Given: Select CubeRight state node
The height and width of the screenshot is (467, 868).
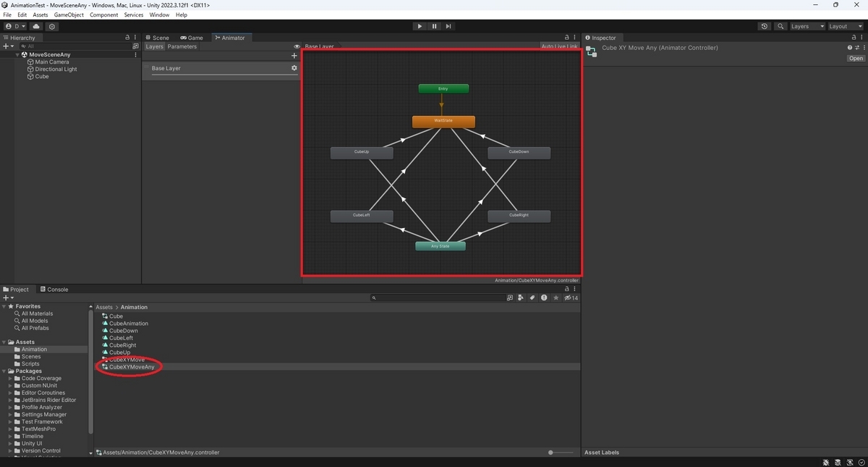Looking at the screenshot, I should pyautogui.click(x=519, y=216).
